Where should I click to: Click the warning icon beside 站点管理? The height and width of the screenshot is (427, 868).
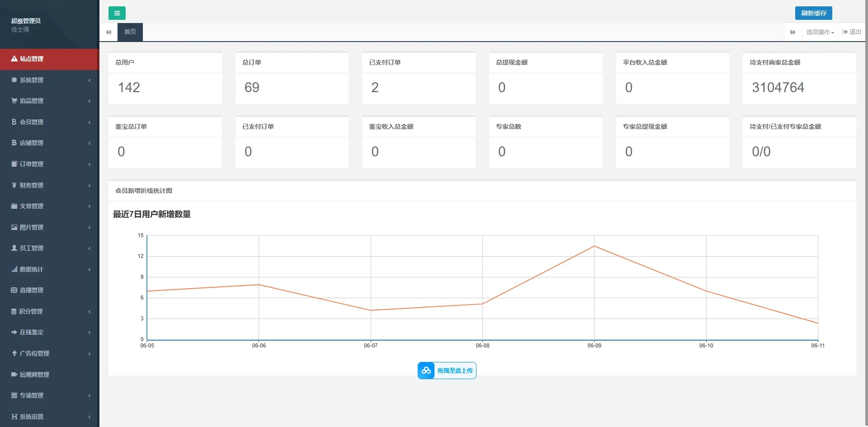click(14, 59)
